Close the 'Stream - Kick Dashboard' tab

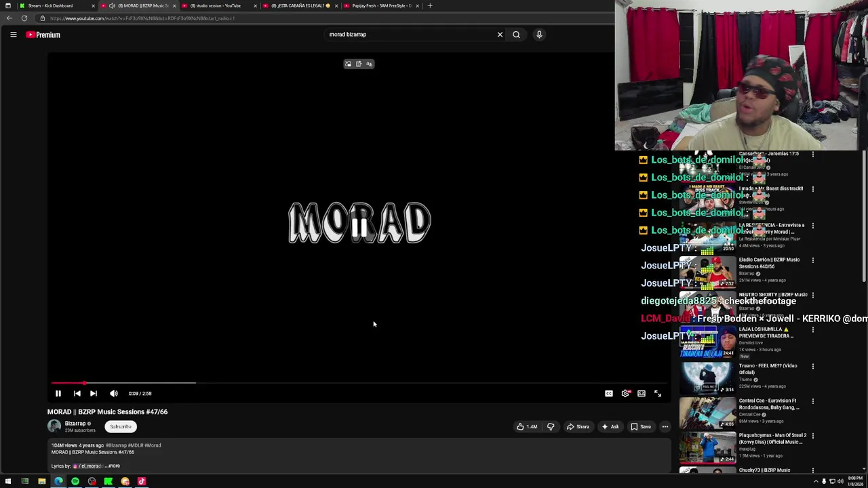click(x=93, y=5)
